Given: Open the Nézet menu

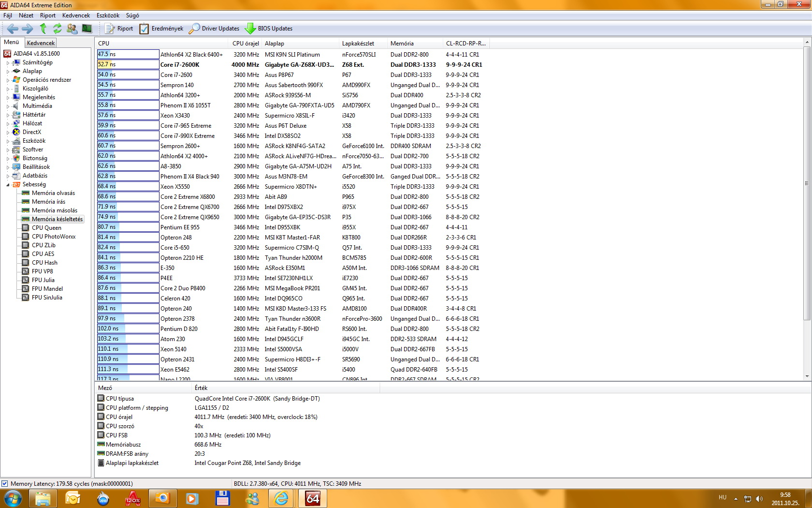Looking at the screenshot, I should 26,15.
